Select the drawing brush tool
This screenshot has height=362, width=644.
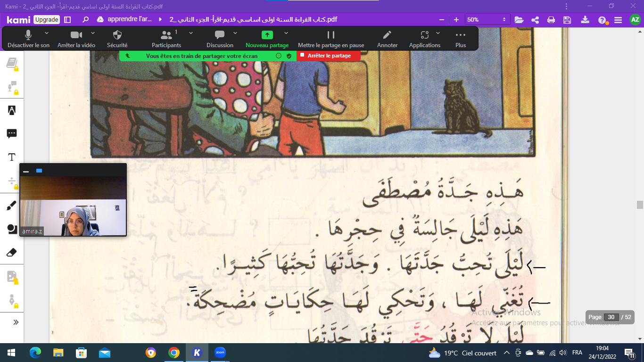click(12, 206)
